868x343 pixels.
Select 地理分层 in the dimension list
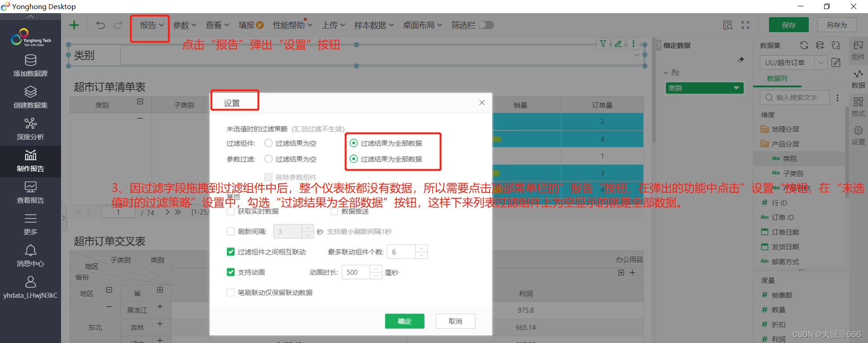coord(785,129)
